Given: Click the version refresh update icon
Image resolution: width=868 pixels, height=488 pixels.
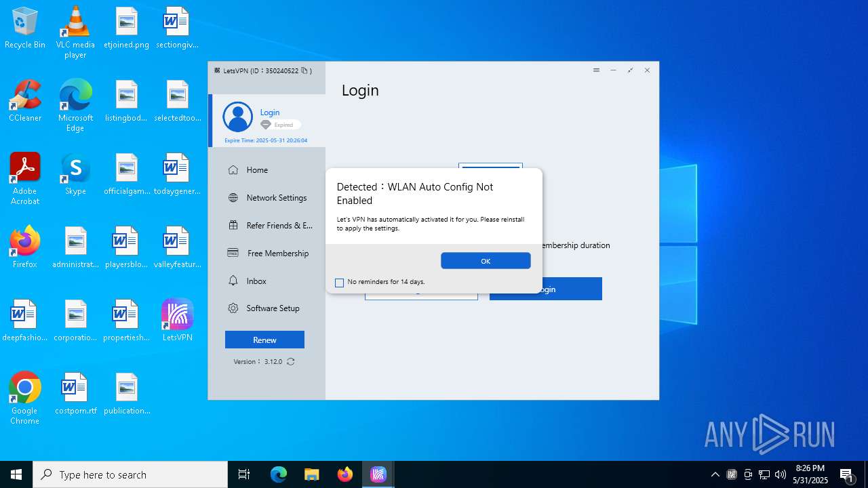Looking at the screenshot, I should [x=290, y=362].
